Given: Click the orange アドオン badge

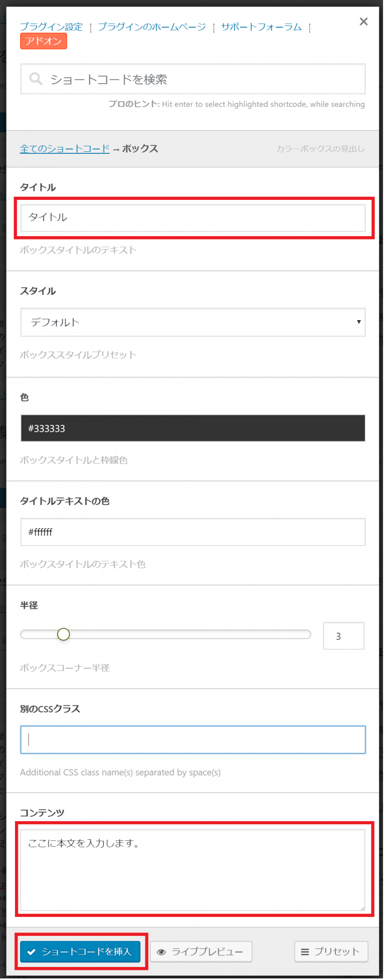Looking at the screenshot, I should 43,41.
